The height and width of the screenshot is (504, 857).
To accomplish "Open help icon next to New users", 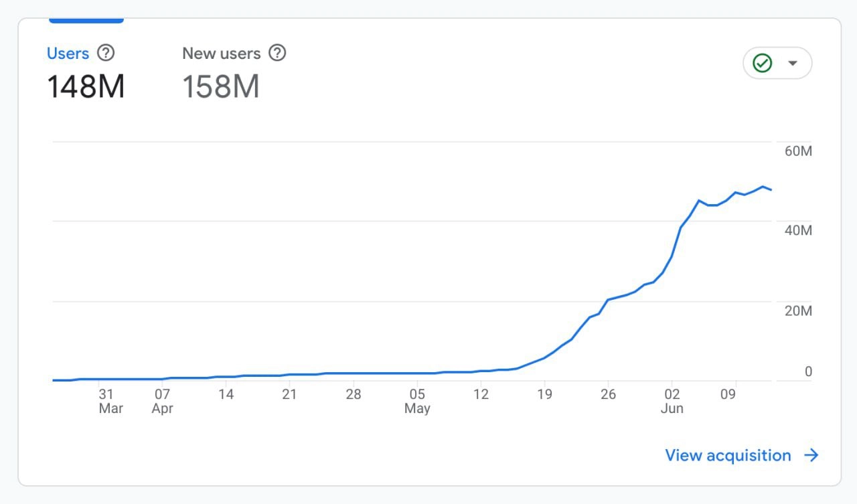I will tap(277, 53).
